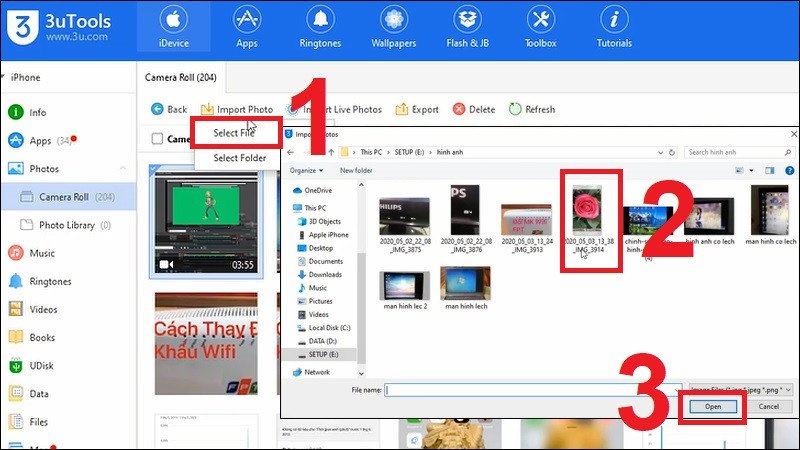Select Camera Roll (204) in sidebar

(68, 197)
